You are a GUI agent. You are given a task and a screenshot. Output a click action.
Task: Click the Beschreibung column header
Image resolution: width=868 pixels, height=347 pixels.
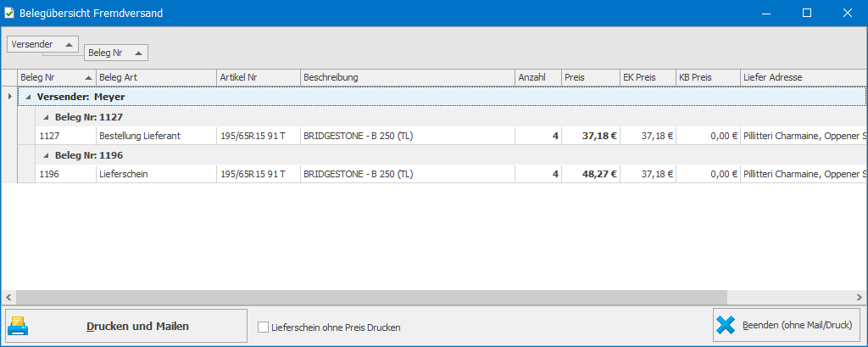[407, 77]
